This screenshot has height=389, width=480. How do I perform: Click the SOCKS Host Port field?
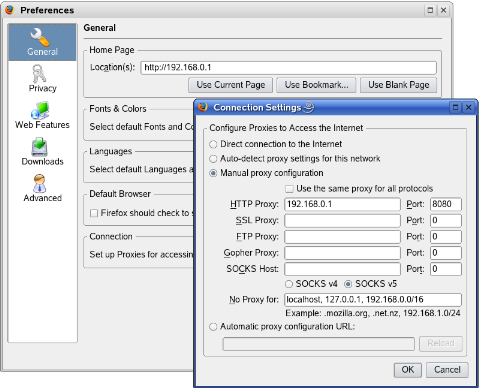[x=446, y=269]
